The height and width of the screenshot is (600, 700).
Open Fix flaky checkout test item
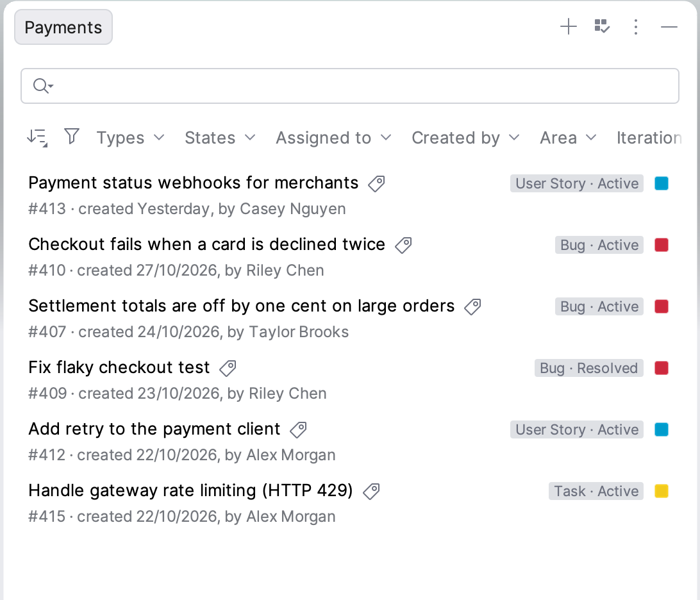click(x=119, y=368)
